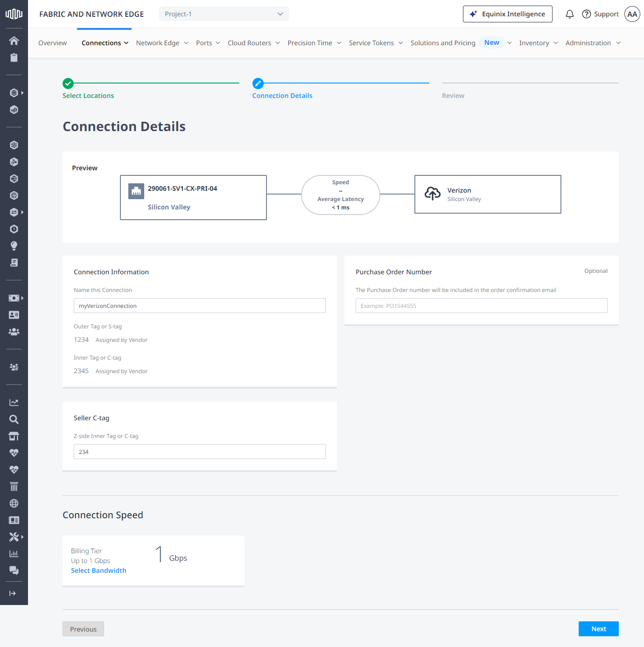The height and width of the screenshot is (647, 644).
Task: Open the newspaper sidebar icon
Action: pyautogui.click(x=14, y=520)
